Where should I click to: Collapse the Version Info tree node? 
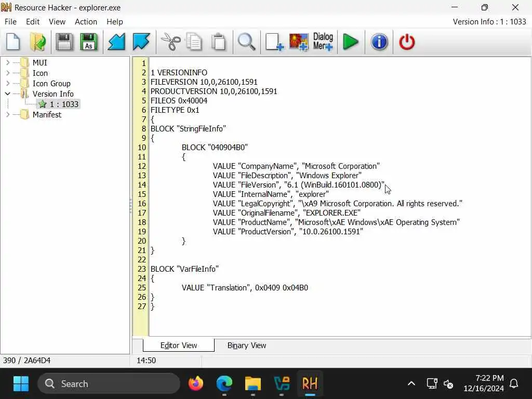coord(7,94)
